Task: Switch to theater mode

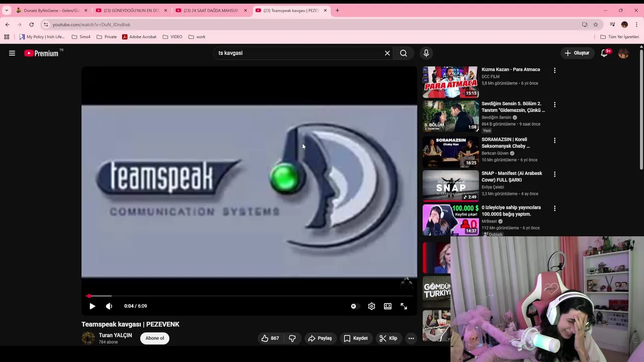Action: (x=387, y=306)
